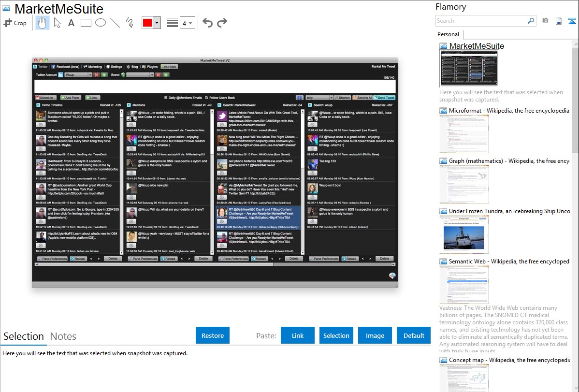Click the Lists button in snapshot
579x392 pixels.
click(x=92, y=98)
